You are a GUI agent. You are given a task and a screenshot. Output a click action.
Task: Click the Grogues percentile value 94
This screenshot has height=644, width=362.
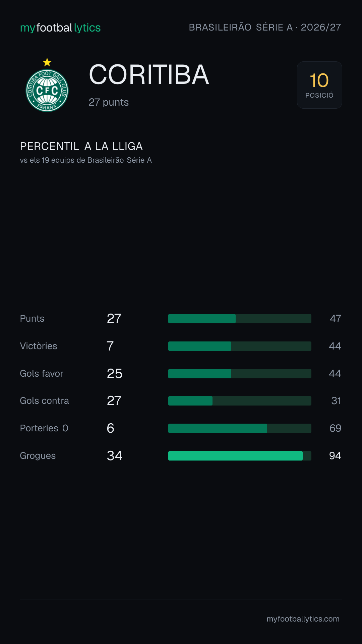pyautogui.click(x=335, y=456)
